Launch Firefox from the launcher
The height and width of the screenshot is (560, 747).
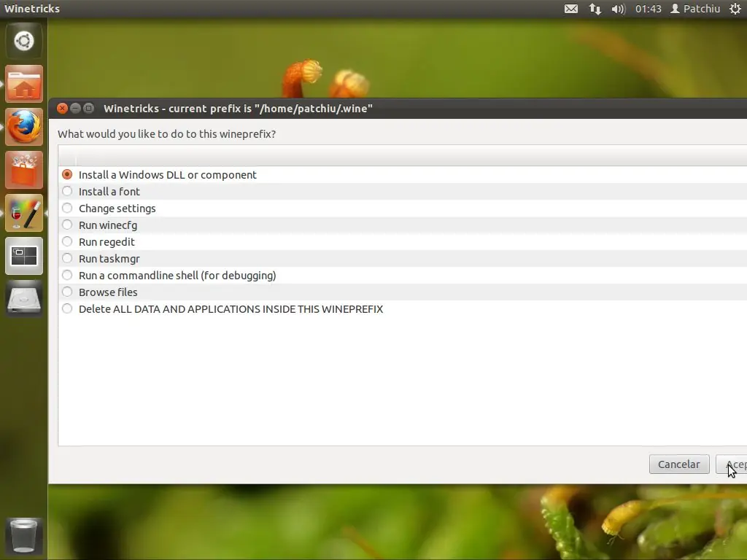pos(24,127)
